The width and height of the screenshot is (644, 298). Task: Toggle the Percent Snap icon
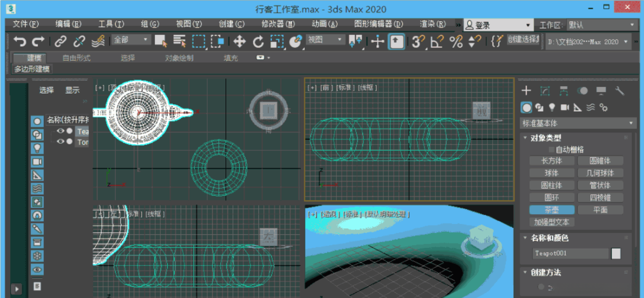click(x=456, y=41)
